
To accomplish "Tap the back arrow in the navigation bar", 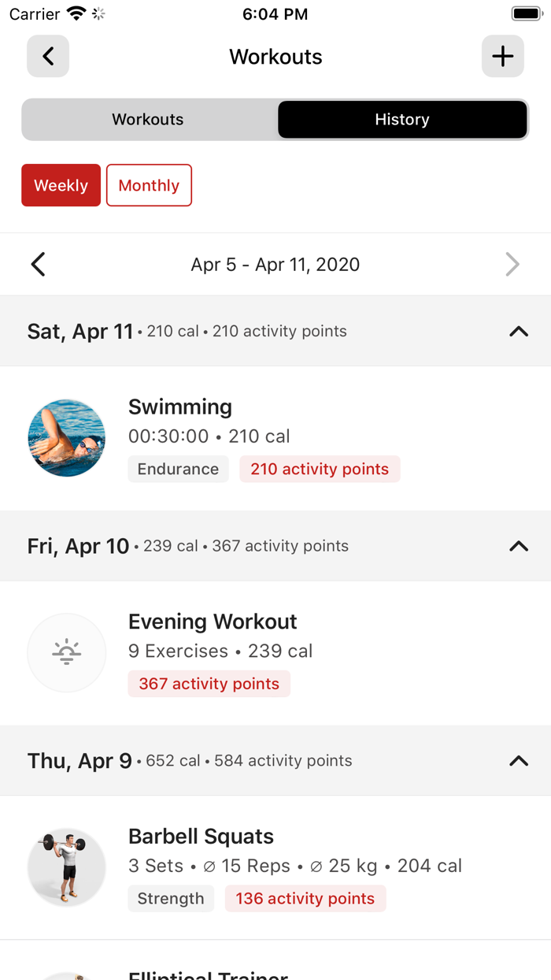I will (x=47, y=56).
